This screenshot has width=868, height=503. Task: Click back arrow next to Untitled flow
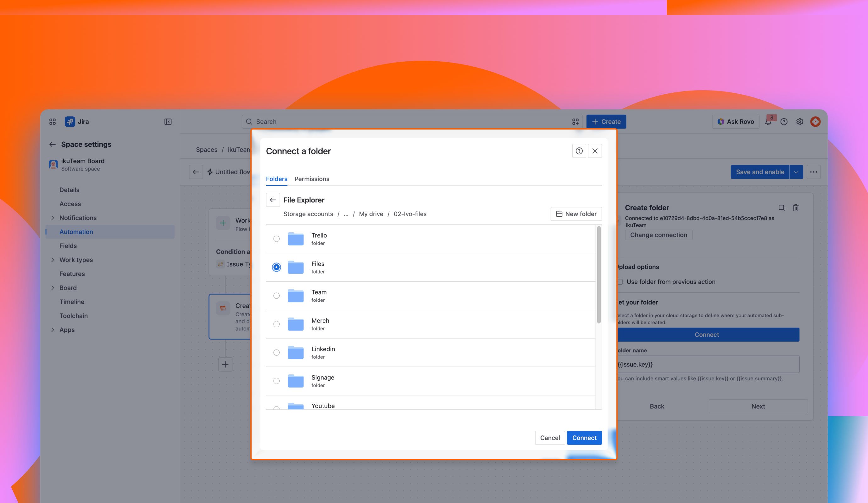(x=196, y=172)
